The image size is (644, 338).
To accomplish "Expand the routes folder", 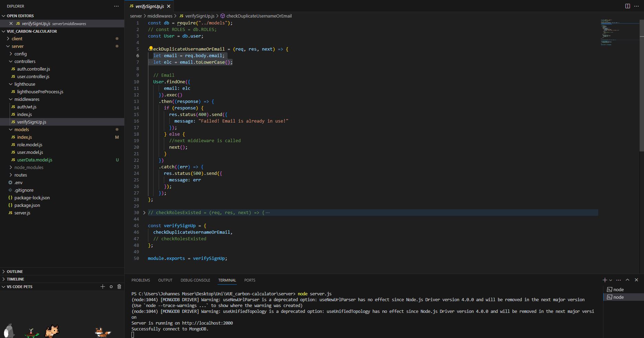I will pyautogui.click(x=62, y=175).
